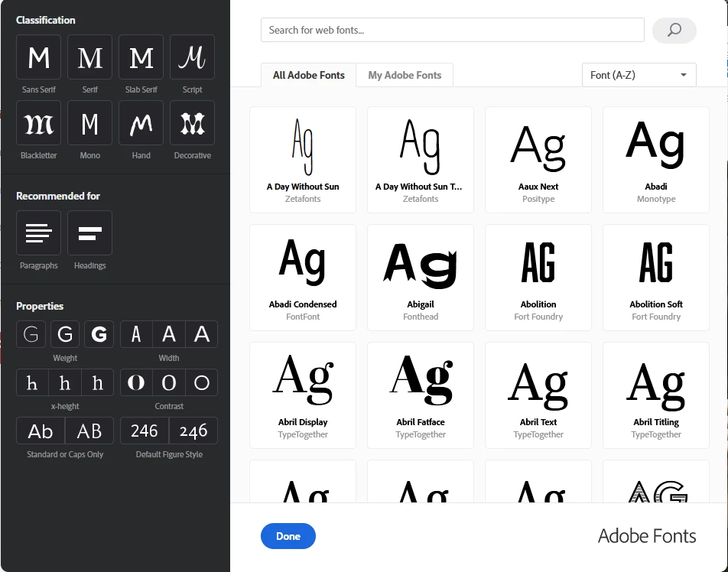Select caps only AB option

click(89, 431)
